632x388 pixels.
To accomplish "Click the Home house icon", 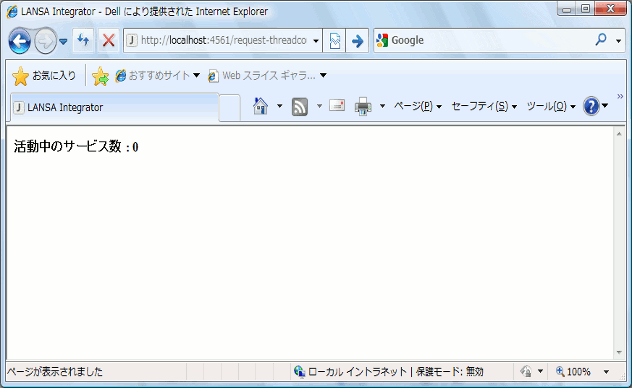I will pyautogui.click(x=260, y=106).
